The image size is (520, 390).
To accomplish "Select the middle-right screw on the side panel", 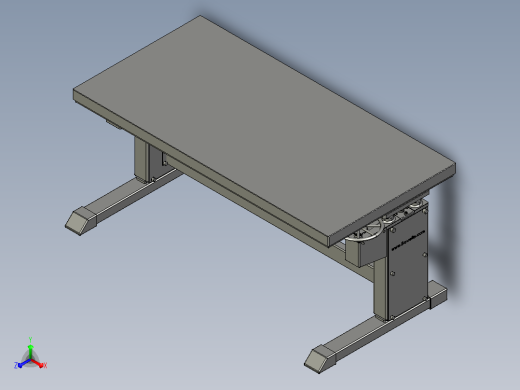I will tap(424, 255).
